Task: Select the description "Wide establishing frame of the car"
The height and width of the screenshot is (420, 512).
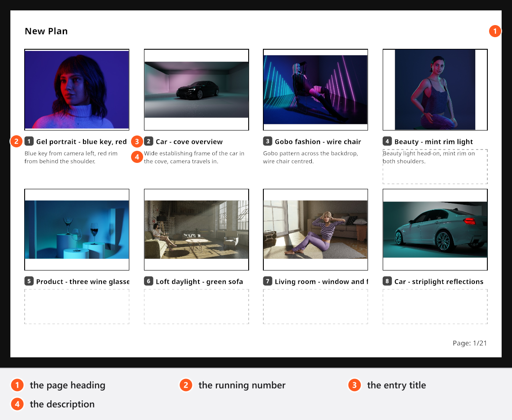Action: point(194,157)
